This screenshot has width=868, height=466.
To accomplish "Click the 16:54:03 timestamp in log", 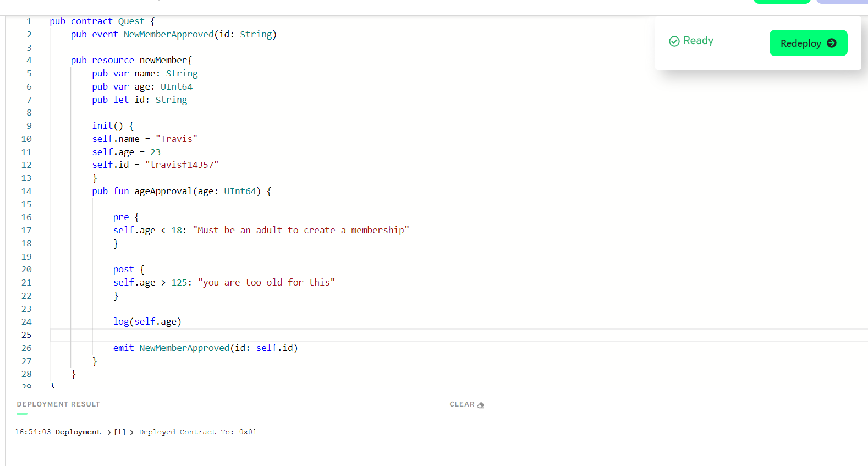I will 32,432.
